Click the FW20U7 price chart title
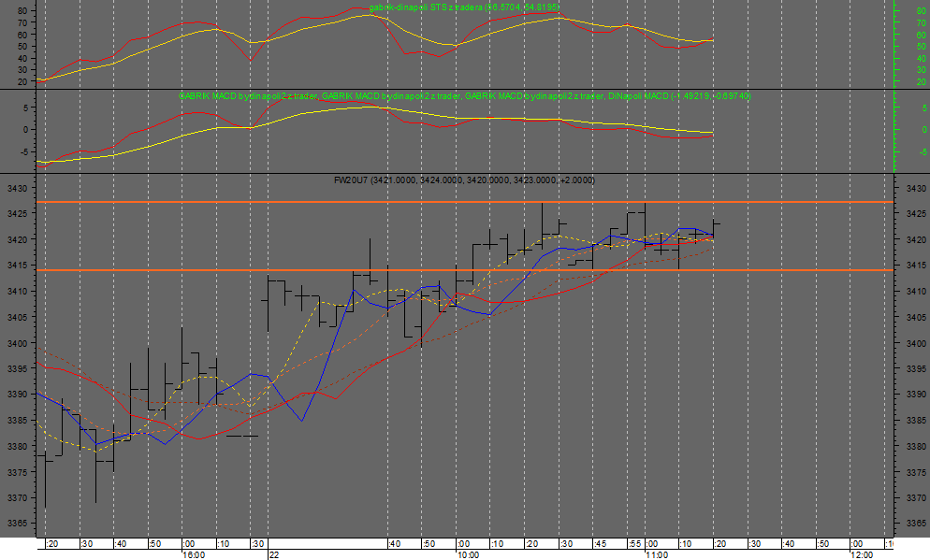The image size is (930, 560). [464, 179]
